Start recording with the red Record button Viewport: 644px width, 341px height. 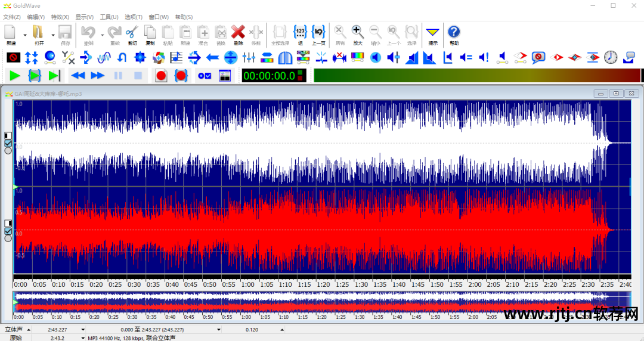pyautogui.click(x=161, y=76)
